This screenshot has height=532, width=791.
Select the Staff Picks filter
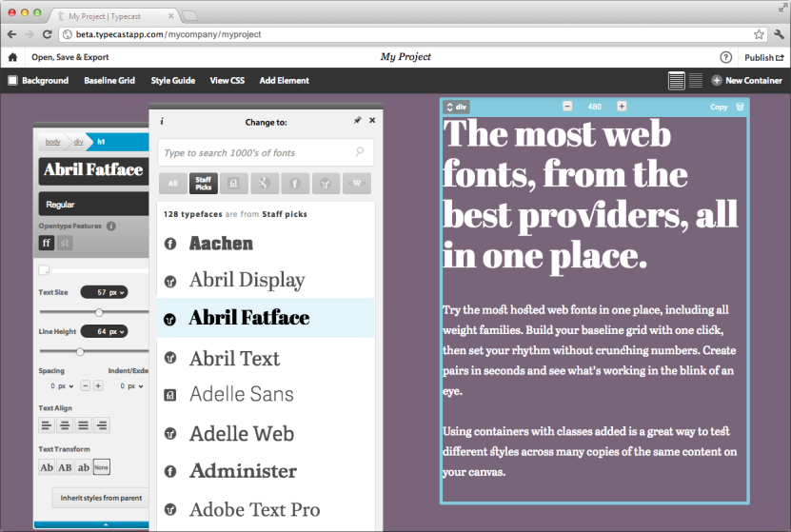(204, 184)
